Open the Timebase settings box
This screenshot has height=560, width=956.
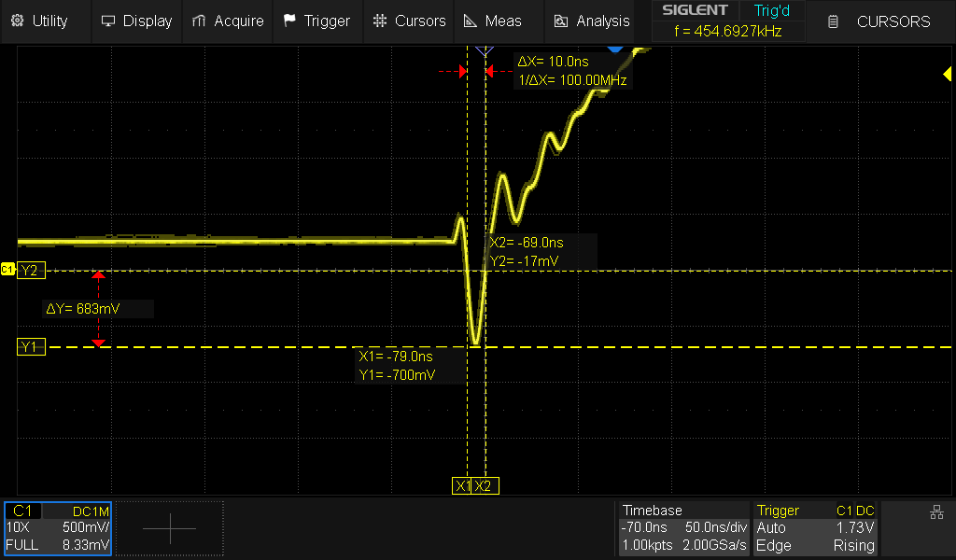pos(684,528)
